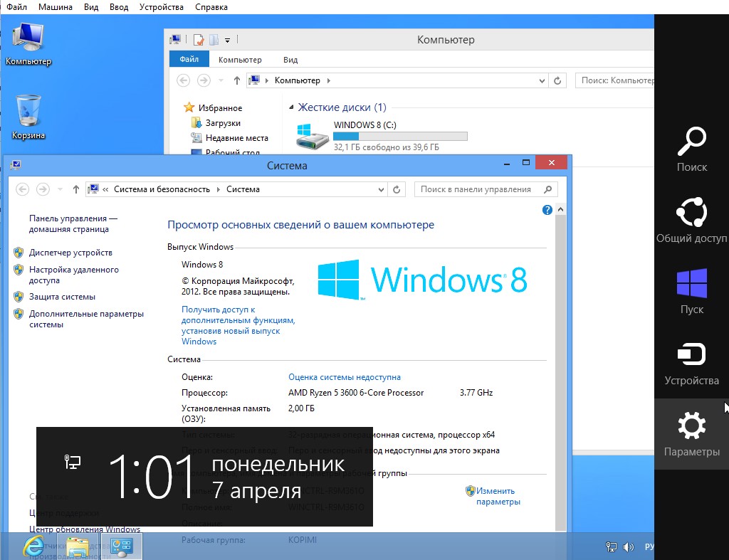The height and width of the screenshot is (560, 729).
Task: Click the C: drive free space bar
Action: (x=400, y=136)
